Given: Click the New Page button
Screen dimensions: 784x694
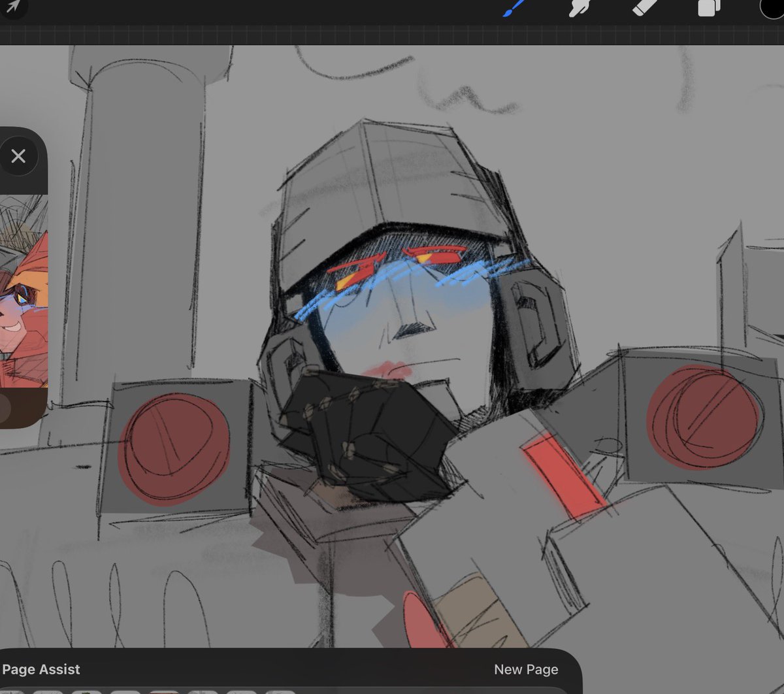Looking at the screenshot, I should [526, 670].
